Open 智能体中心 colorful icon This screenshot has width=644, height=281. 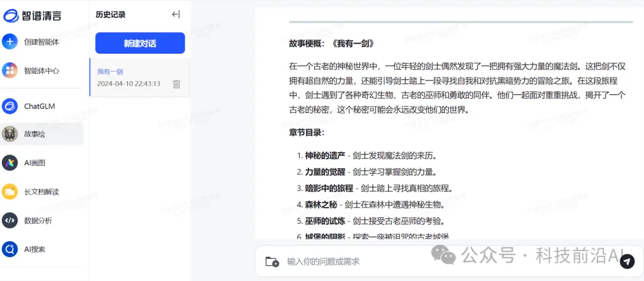[10, 70]
